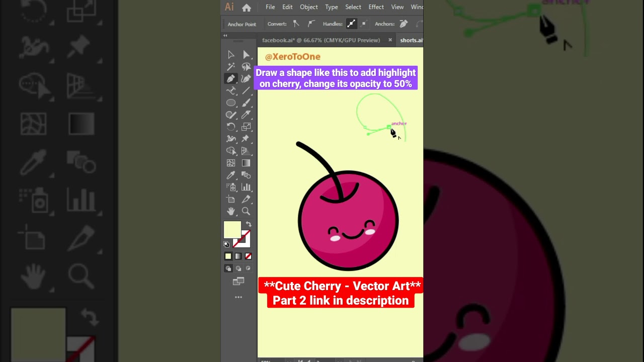Viewport: 644px width, 362px height.
Task: Open the Object menu
Action: pos(308,7)
